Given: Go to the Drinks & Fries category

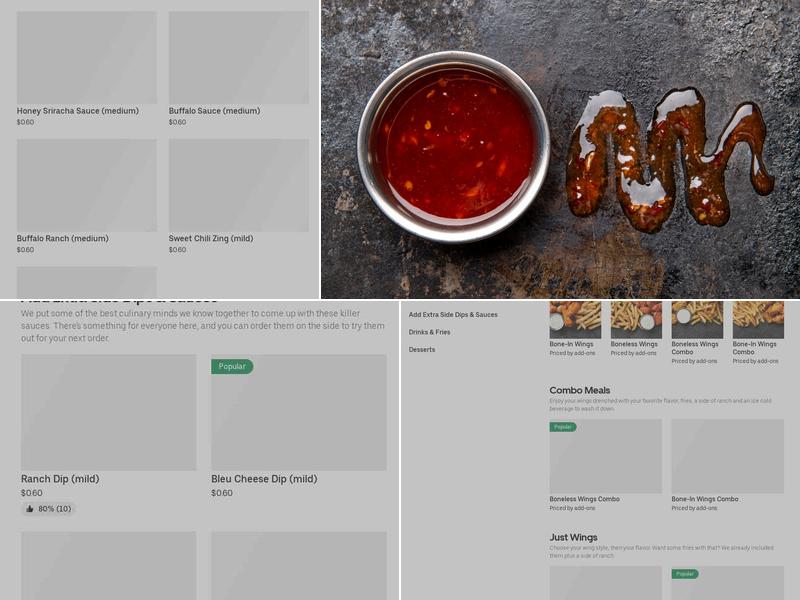Looking at the screenshot, I should point(429,332).
